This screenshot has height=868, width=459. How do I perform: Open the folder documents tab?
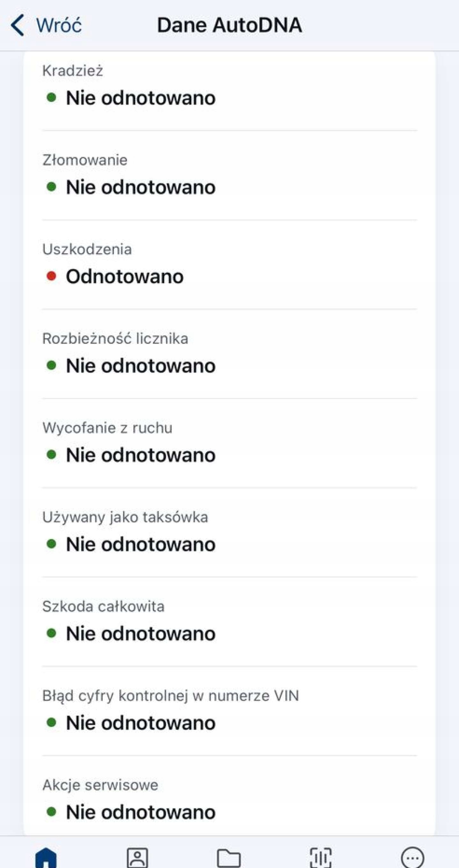(x=229, y=857)
